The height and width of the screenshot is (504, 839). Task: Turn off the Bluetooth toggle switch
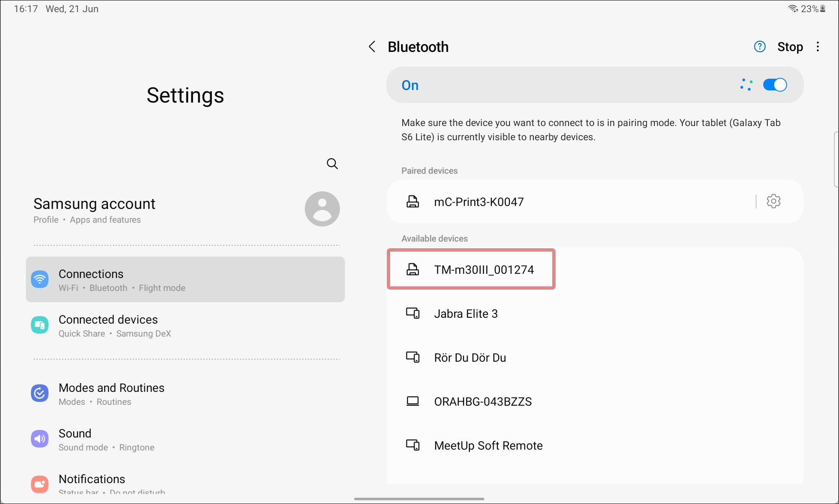click(x=775, y=85)
